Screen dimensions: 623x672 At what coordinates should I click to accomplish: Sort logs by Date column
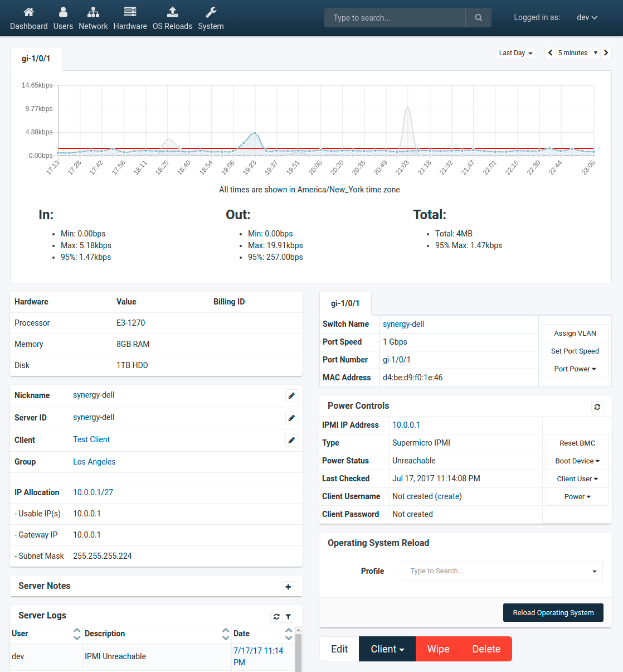289,634
